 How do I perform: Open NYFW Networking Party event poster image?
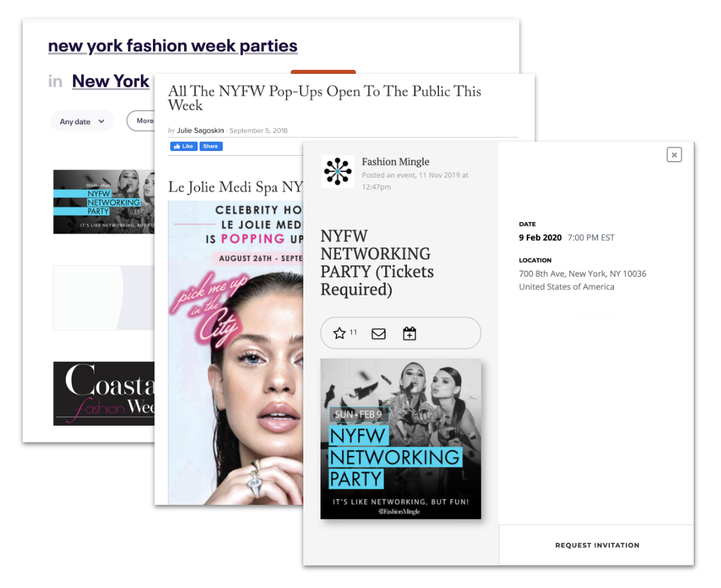tap(400, 439)
